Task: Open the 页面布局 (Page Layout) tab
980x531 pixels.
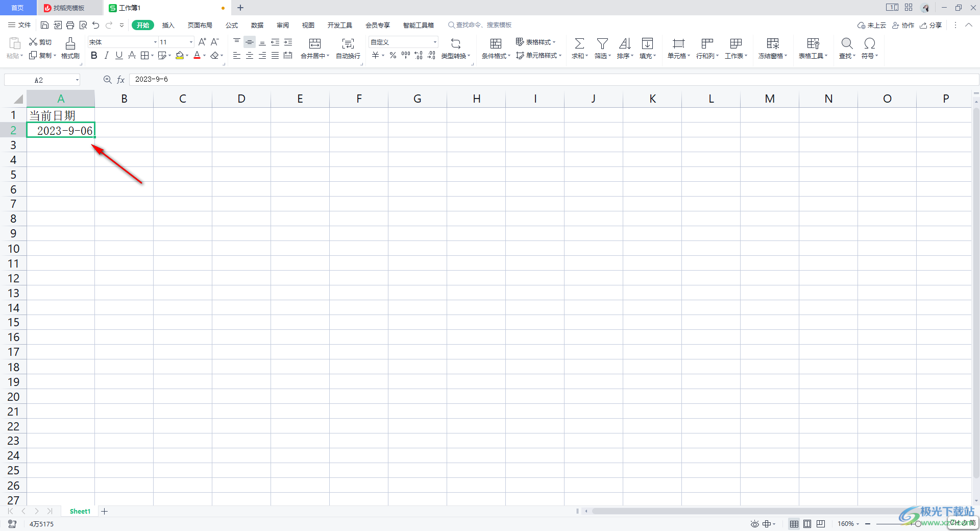Action: tap(200, 25)
